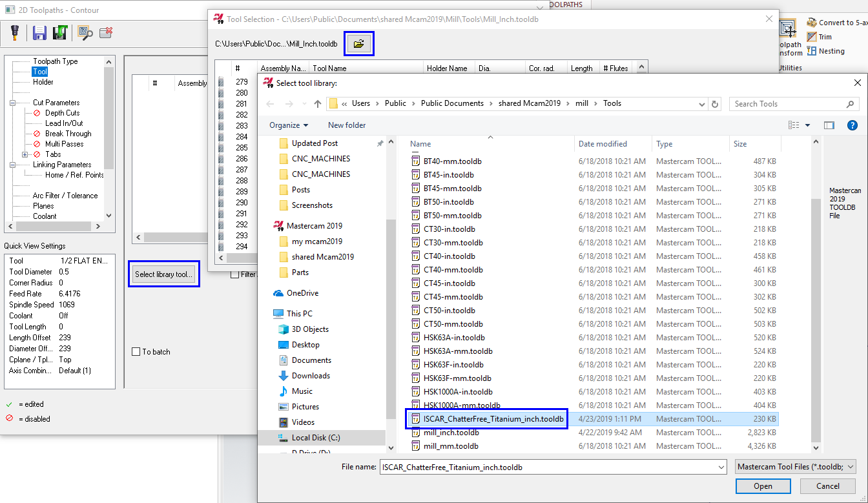This screenshot has height=503, width=868.
Task: Select Multi Passes in the parameter tree
Action: [65, 144]
